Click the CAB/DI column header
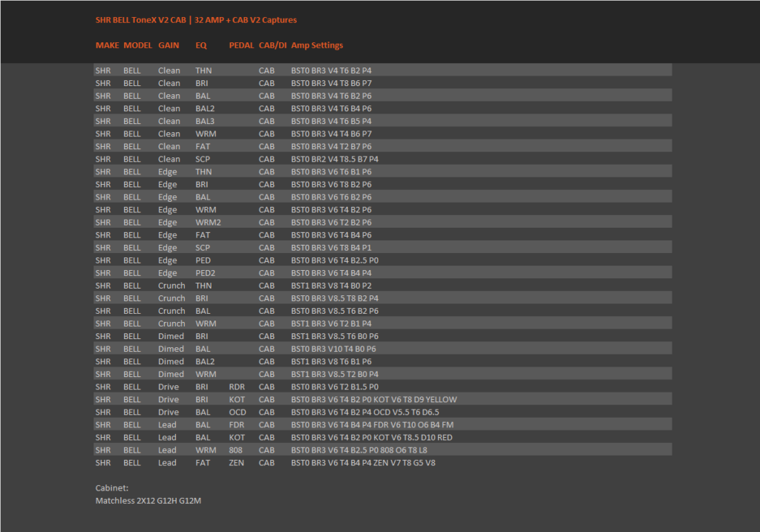The image size is (760, 532). click(273, 45)
